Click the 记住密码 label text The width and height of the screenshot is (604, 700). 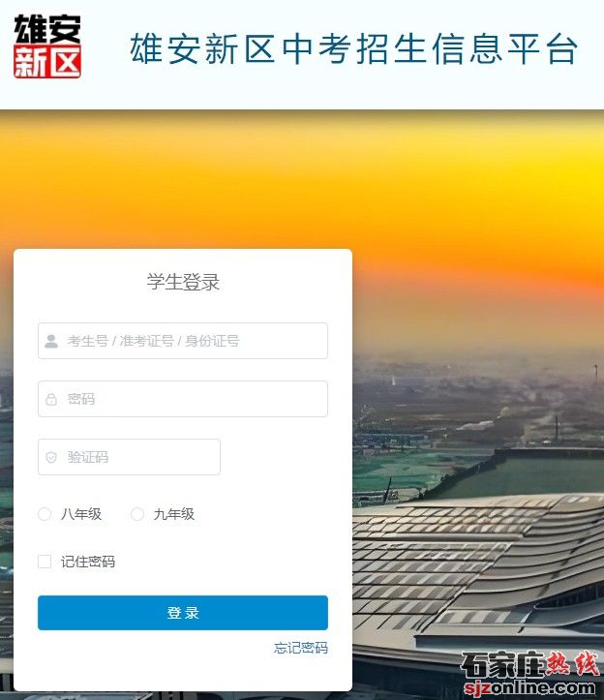coord(88,562)
